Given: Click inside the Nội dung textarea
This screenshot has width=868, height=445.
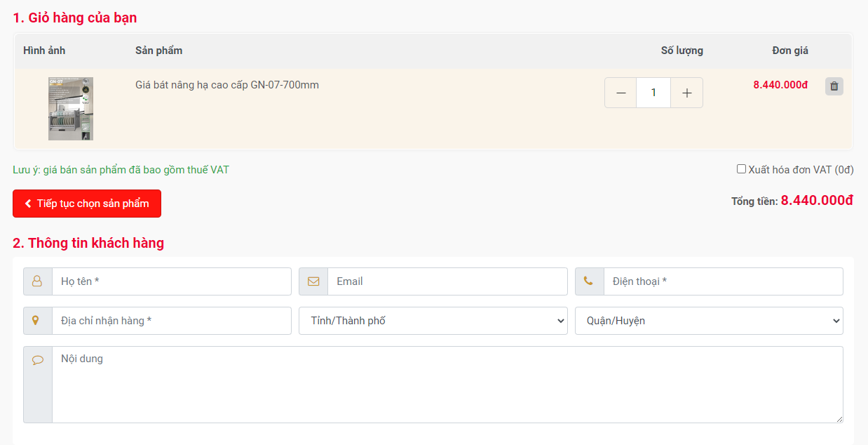Looking at the screenshot, I should (447, 385).
